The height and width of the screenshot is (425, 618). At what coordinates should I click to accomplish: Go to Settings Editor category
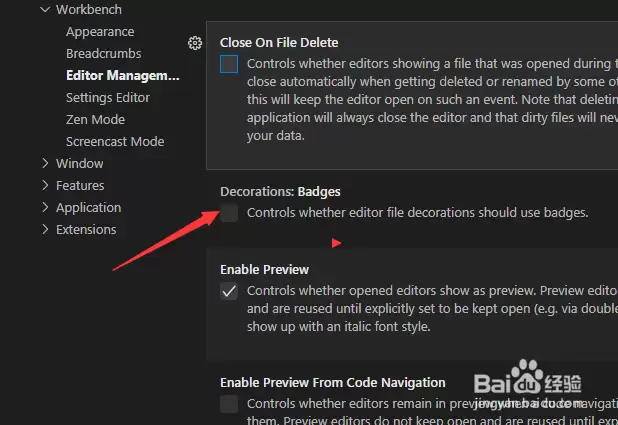click(108, 97)
